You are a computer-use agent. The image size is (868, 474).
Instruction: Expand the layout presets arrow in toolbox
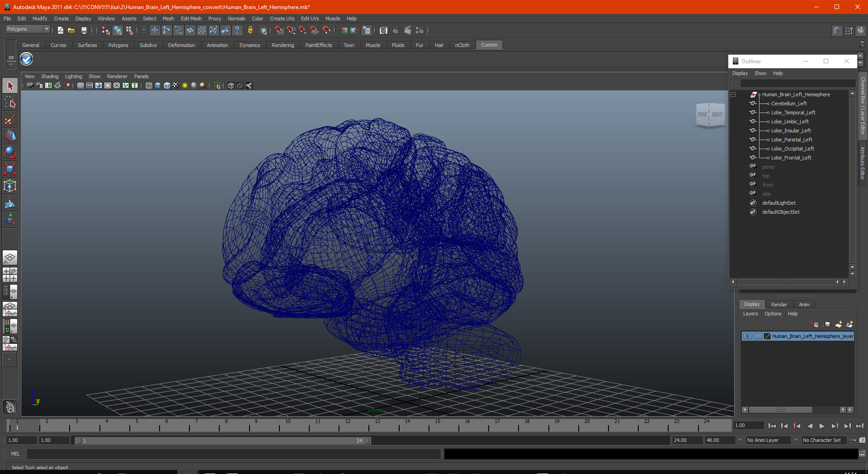[x=9, y=360]
